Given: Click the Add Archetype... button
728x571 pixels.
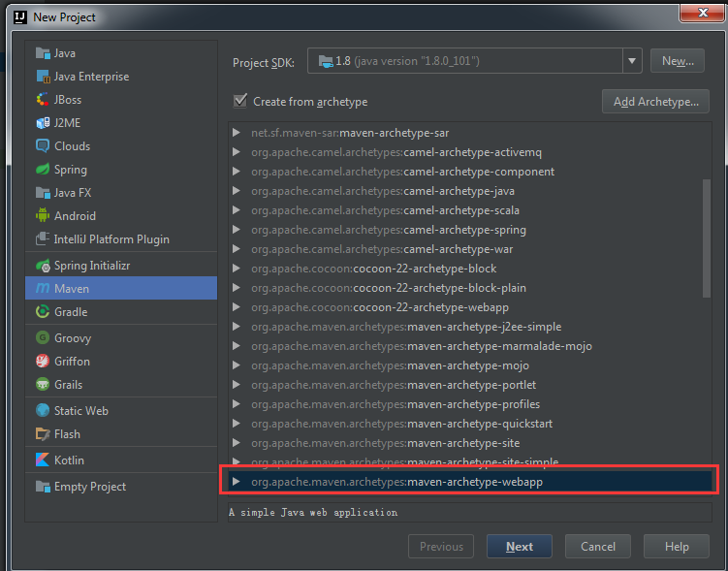Looking at the screenshot, I should point(655,101).
